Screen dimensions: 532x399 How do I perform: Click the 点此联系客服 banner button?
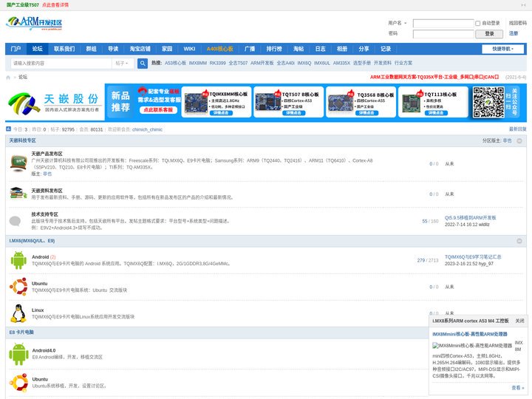coord(158,110)
